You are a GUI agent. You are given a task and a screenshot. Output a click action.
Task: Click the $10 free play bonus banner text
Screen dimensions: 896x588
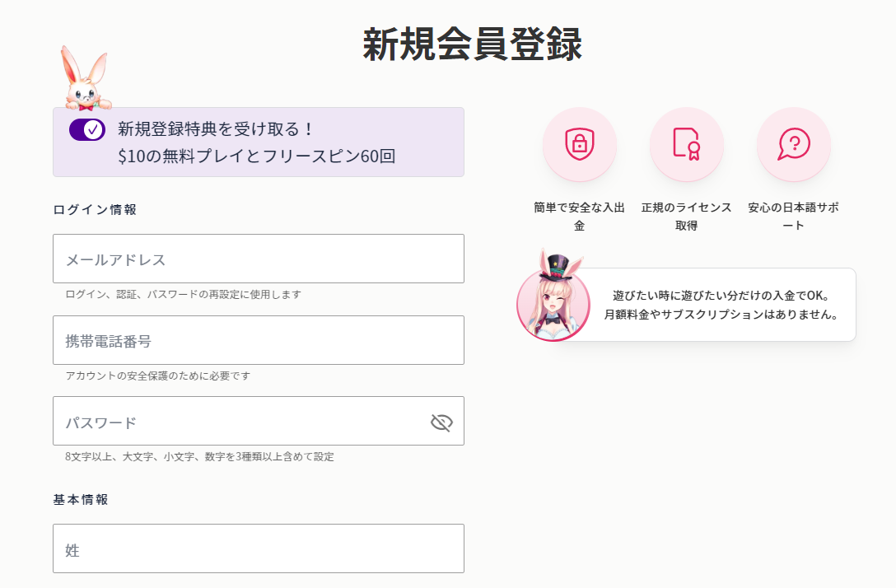click(x=257, y=156)
